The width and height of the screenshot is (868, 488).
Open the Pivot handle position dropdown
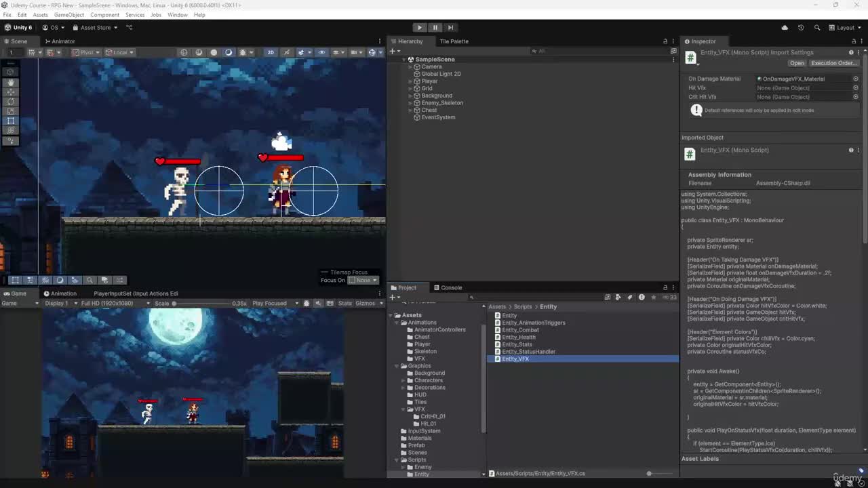(87, 52)
